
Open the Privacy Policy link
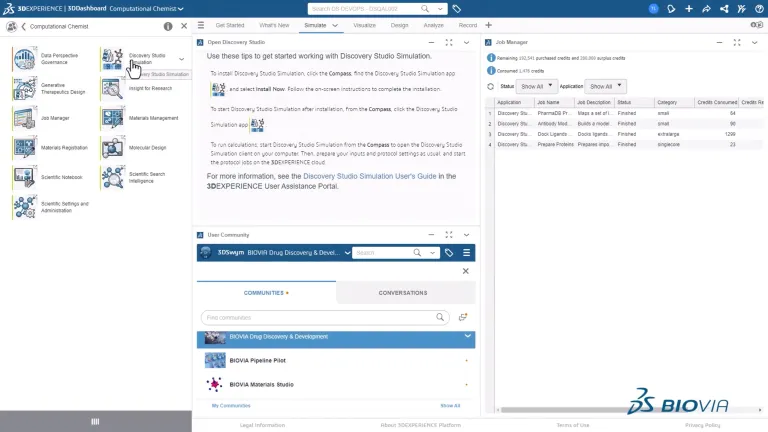click(x=702, y=425)
